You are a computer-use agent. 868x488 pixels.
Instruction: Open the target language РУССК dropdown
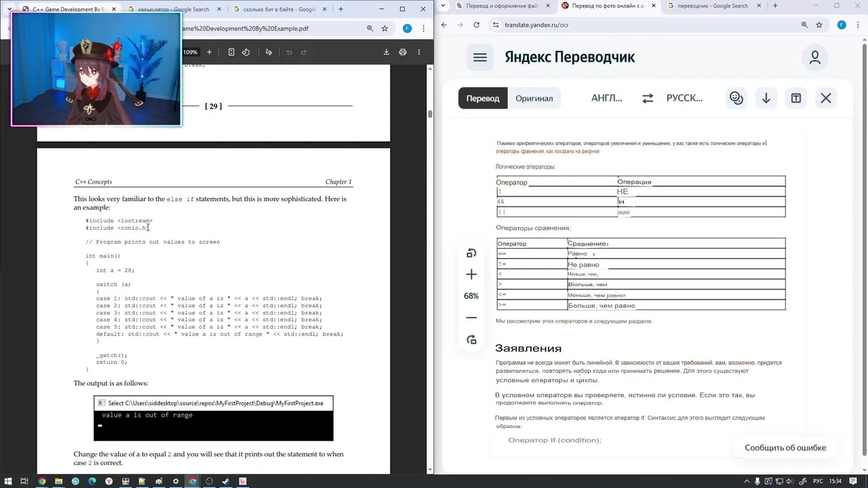tap(685, 98)
